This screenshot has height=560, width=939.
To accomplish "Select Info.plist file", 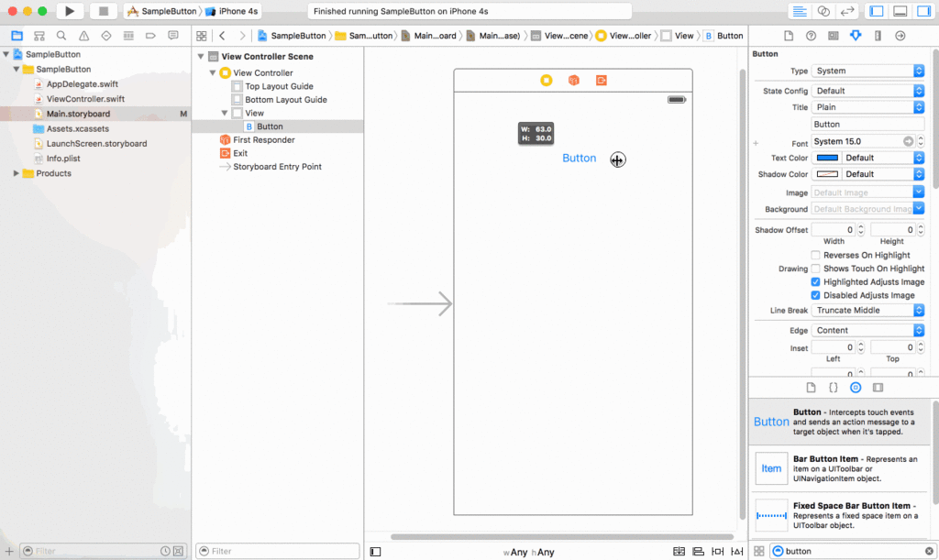I will point(63,159).
